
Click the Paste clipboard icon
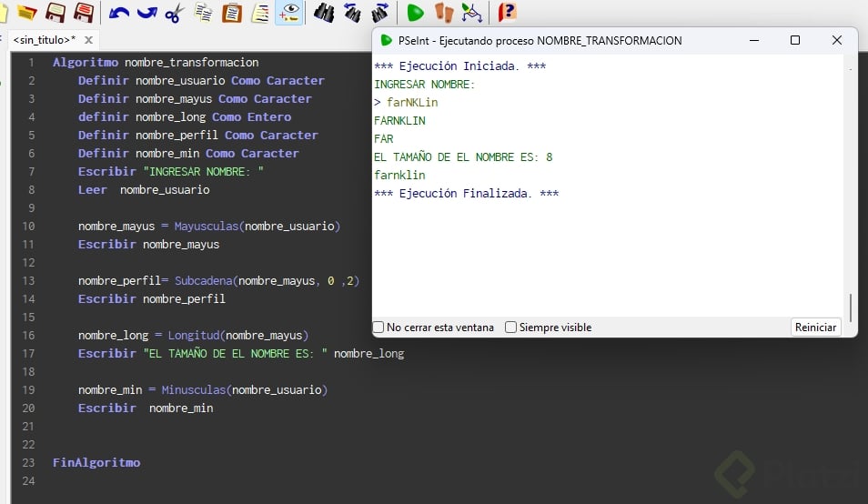pos(233,13)
